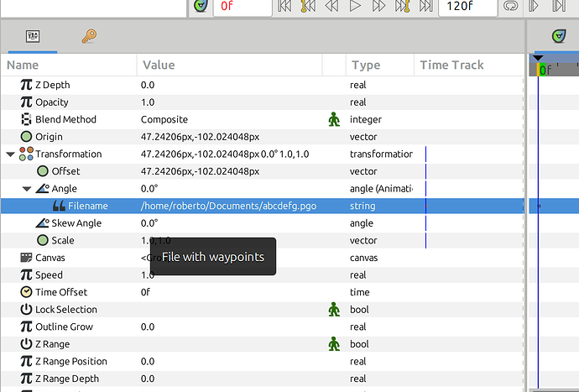
Task: Click the end time field showing 120f
Action: (468, 6)
